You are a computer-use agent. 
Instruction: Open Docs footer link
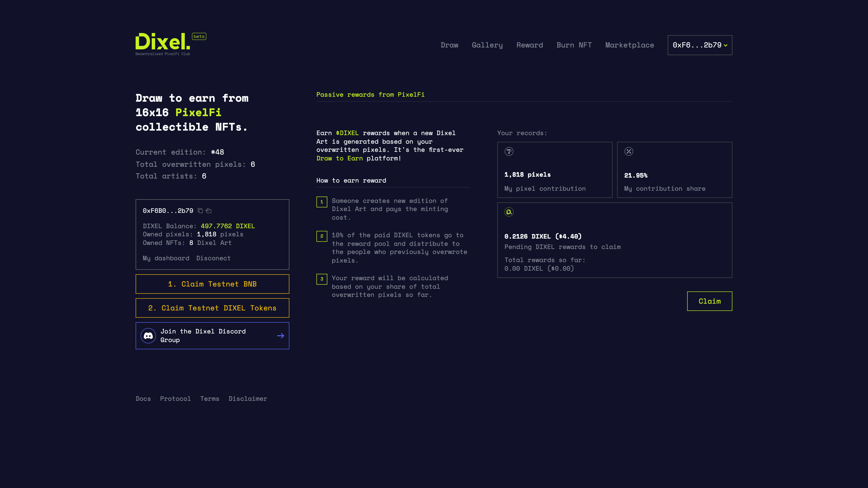tap(143, 398)
